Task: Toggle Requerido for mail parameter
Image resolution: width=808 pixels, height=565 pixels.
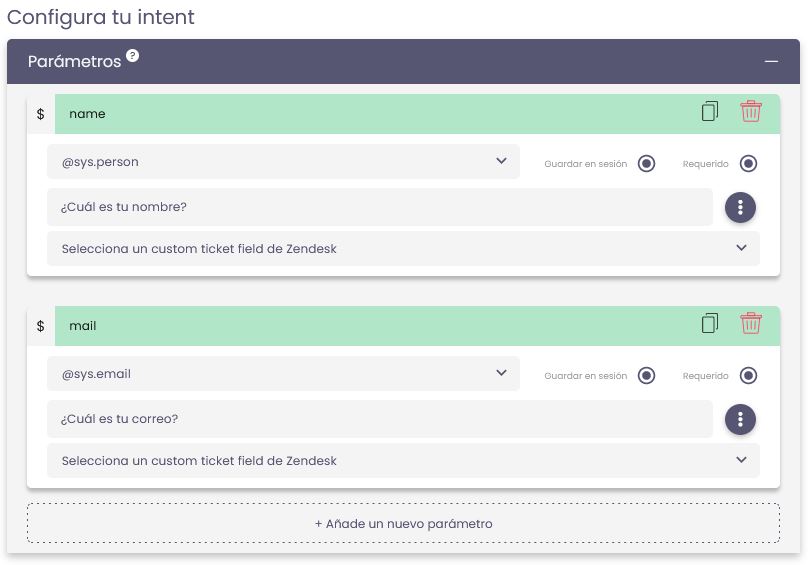Action: [748, 376]
